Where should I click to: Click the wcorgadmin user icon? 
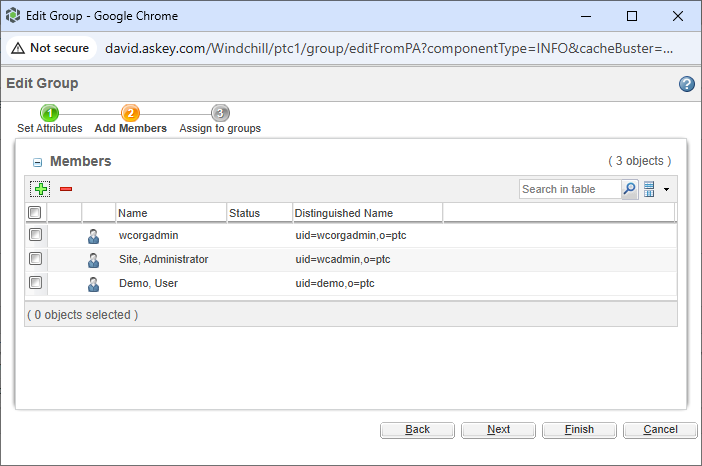click(94, 236)
